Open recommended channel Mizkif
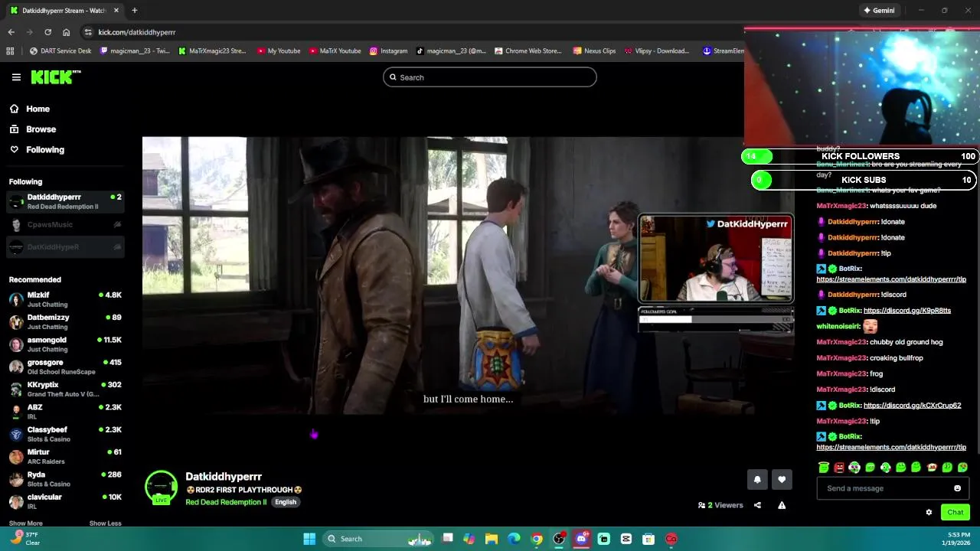The width and height of the screenshot is (980, 551). (x=65, y=299)
